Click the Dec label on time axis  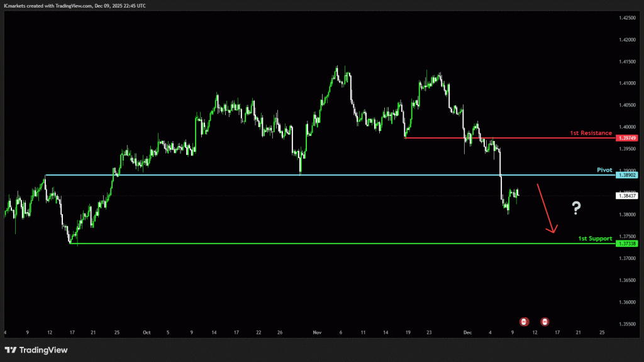coord(467,332)
